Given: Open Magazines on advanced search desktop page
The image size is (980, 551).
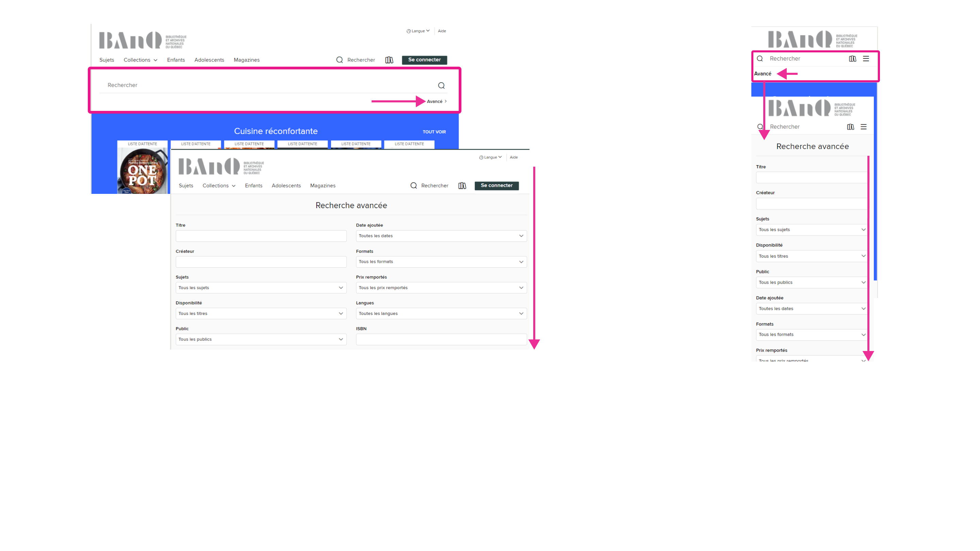Looking at the screenshot, I should click(x=323, y=186).
